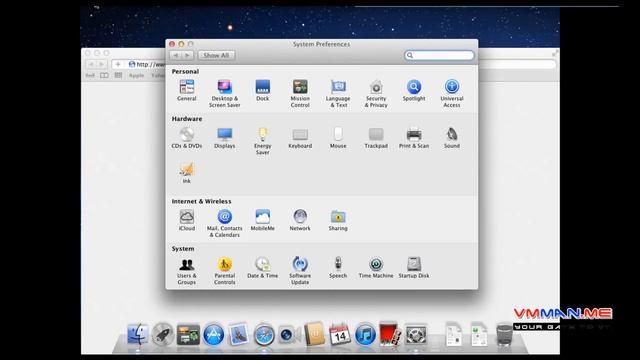This screenshot has width=640, height=360.
Task: Open Photo Booth from the Dock
Action: point(390,334)
